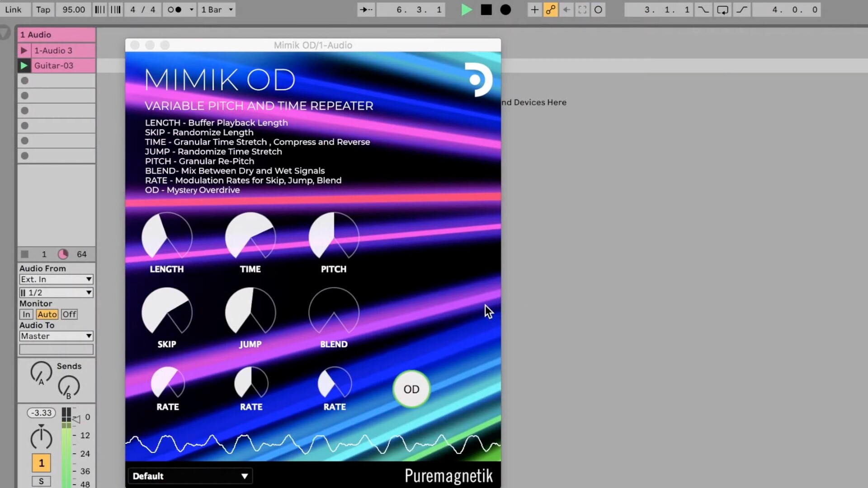Open the 1/2 input channel dropdown

(57, 293)
